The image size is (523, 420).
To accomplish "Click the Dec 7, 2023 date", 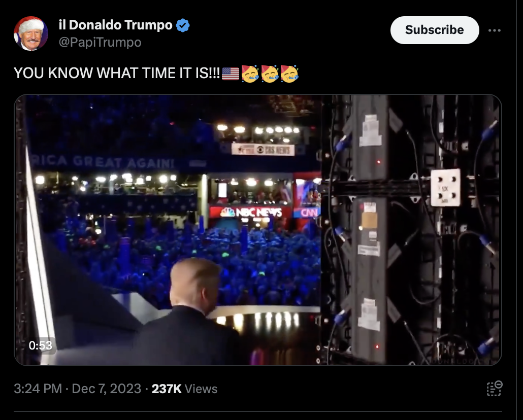I will click(x=107, y=389).
